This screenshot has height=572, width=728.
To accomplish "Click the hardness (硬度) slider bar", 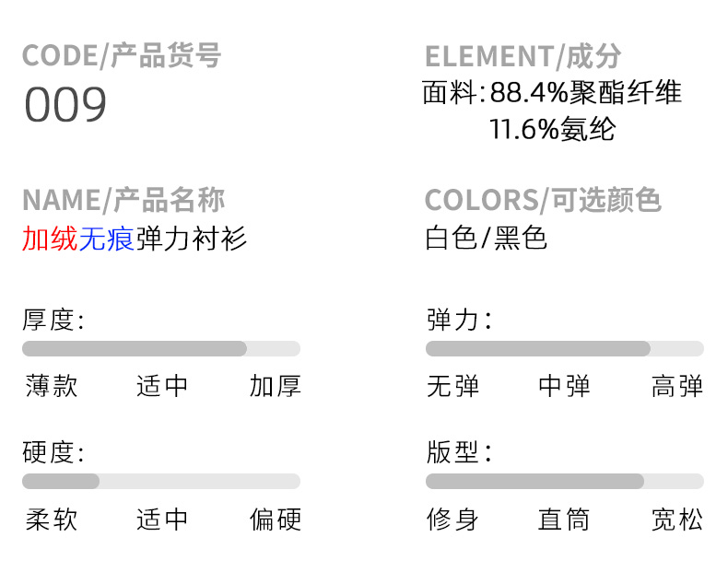I will [x=161, y=481].
